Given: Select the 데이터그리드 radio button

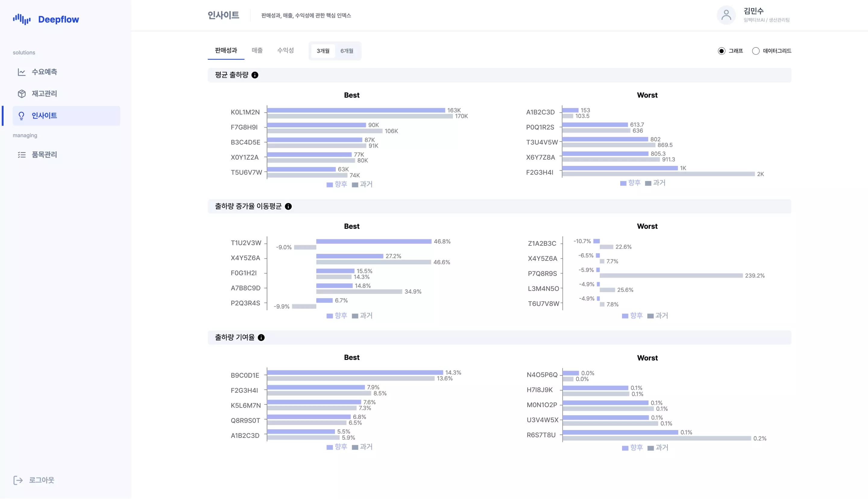Looking at the screenshot, I should click(x=756, y=51).
